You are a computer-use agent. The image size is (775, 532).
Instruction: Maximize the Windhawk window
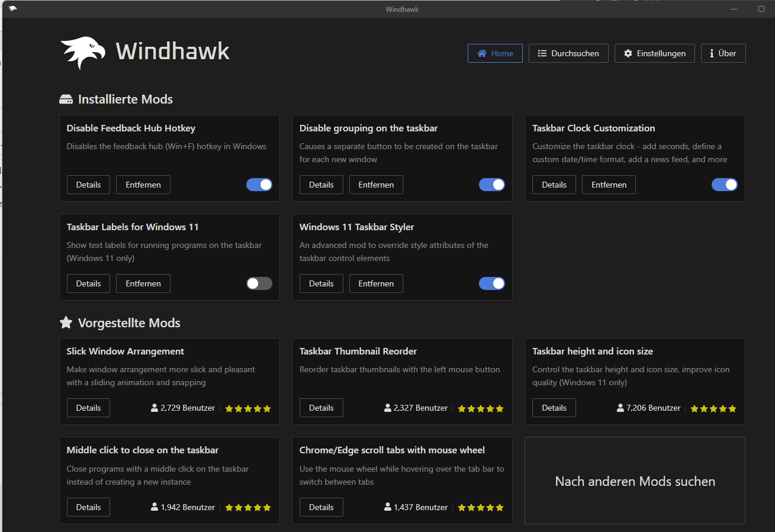761,9
